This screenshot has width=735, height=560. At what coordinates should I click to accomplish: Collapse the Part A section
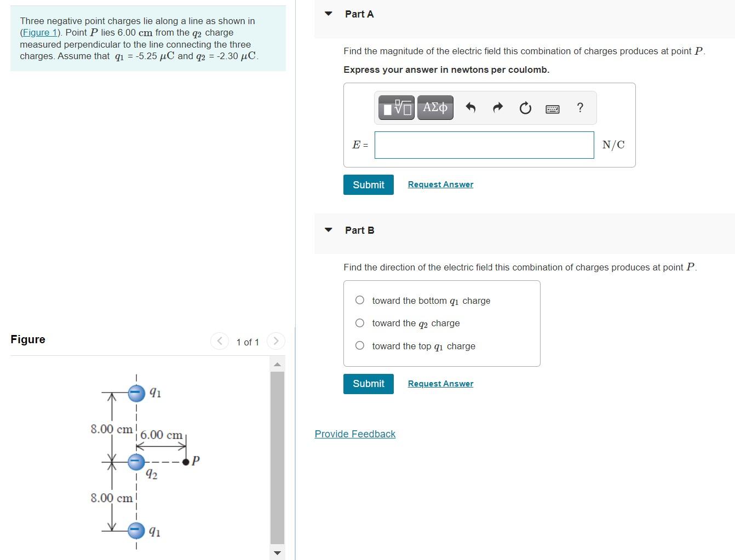(x=328, y=14)
